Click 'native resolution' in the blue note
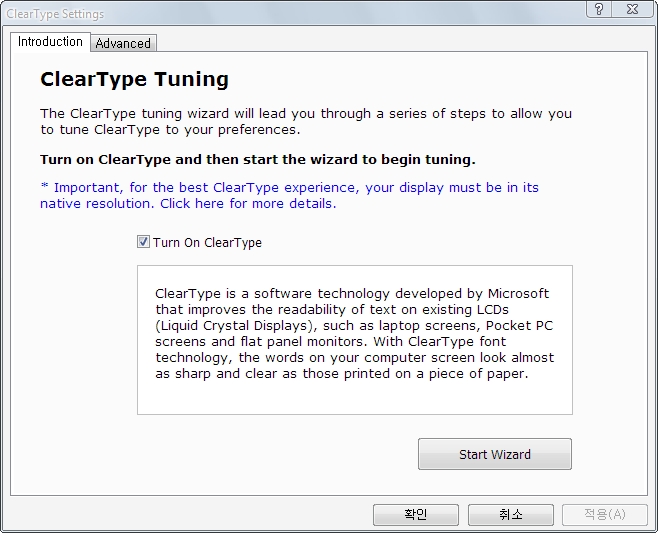The width and height of the screenshot is (658, 533). click(97, 204)
